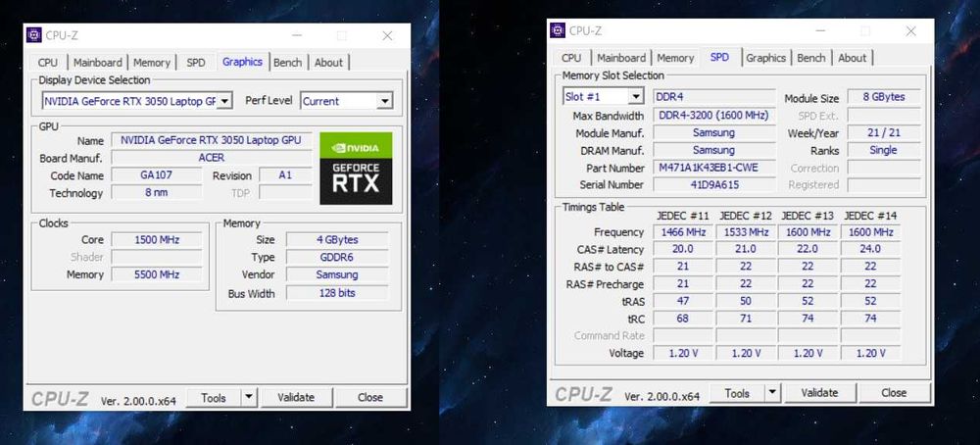Click Close button in SPD window
The height and width of the screenshot is (445, 980).
[x=894, y=392]
